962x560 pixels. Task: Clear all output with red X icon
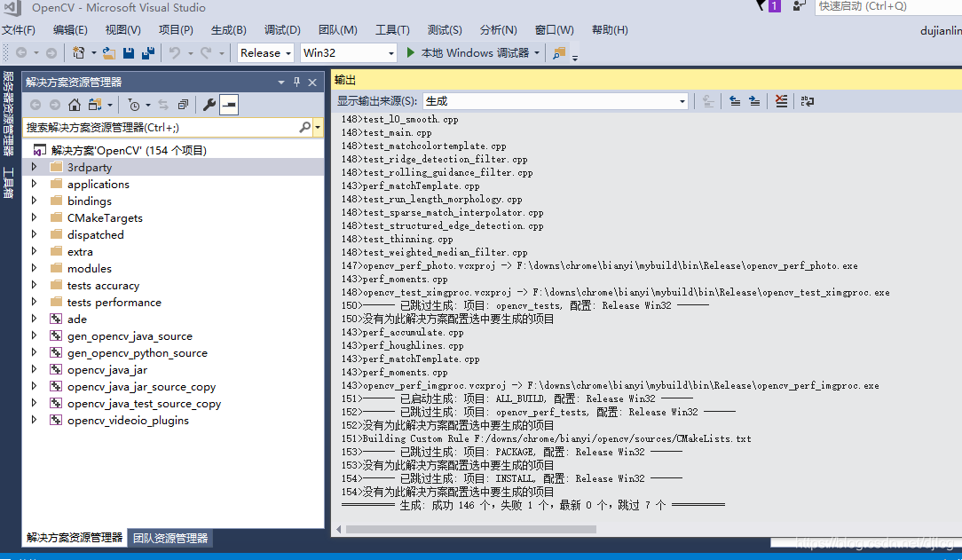pyautogui.click(x=781, y=101)
